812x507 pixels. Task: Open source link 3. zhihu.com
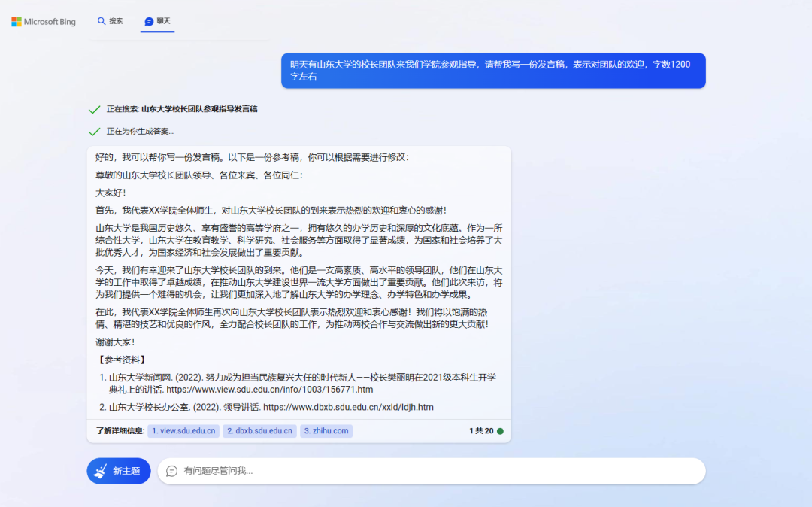(x=326, y=431)
